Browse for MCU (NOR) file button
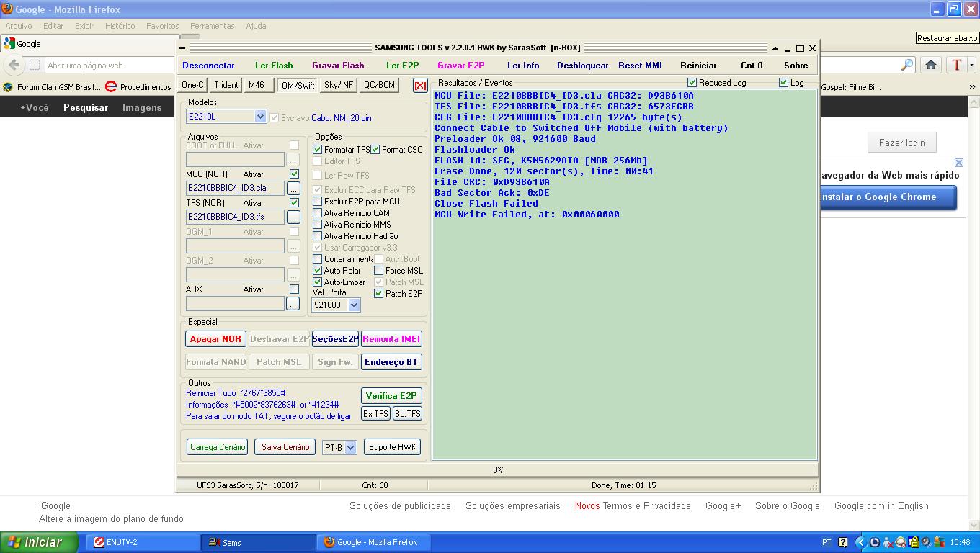This screenshot has height=553, width=980. click(293, 188)
